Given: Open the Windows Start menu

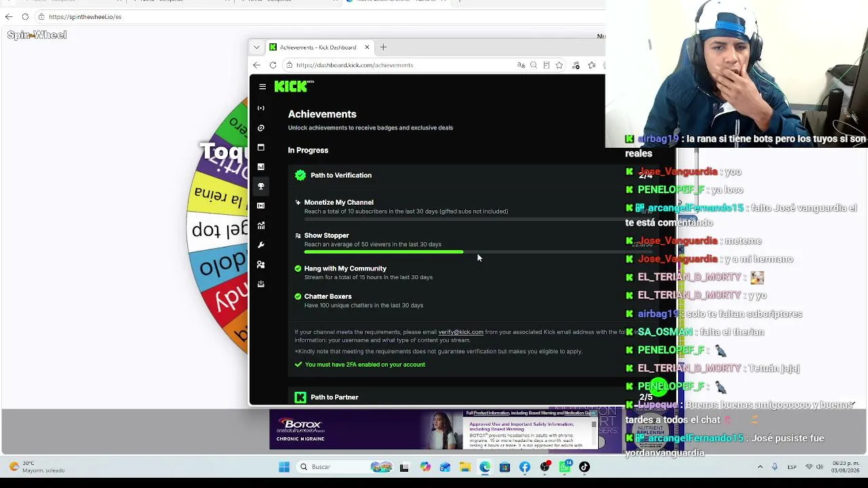Looking at the screenshot, I should [284, 467].
